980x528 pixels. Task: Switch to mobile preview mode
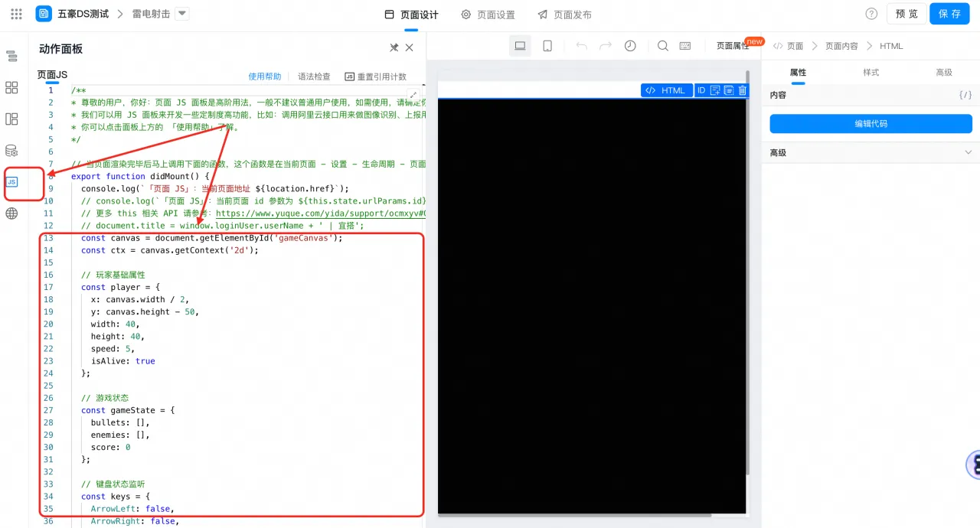point(547,46)
